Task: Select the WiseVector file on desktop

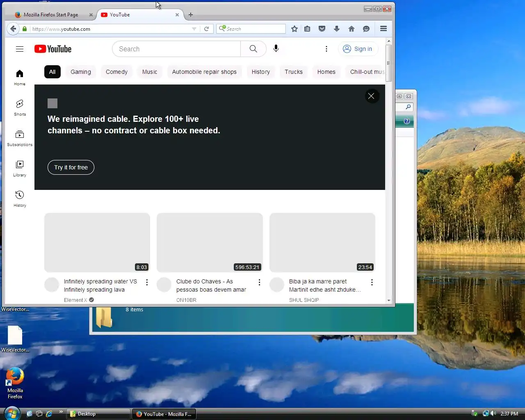Action: pyautogui.click(x=15, y=339)
